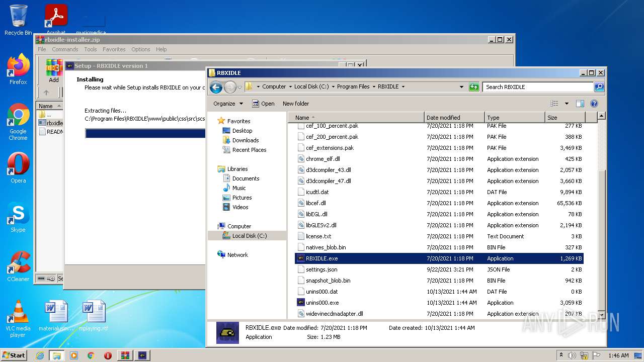The image size is (644, 362).
Task: Open Google Chrome desktop shortcut
Action: tap(18, 122)
